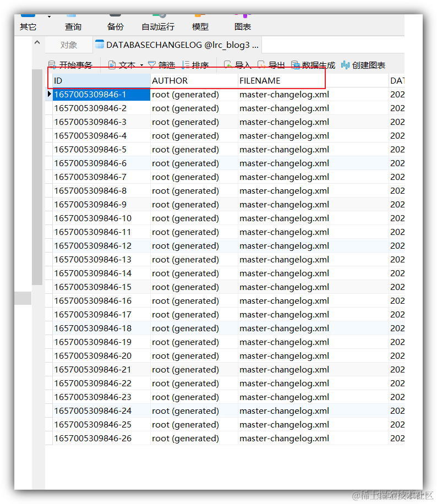Open the 其它 (Others) toolbar item
The image size is (437, 504).
(x=28, y=23)
